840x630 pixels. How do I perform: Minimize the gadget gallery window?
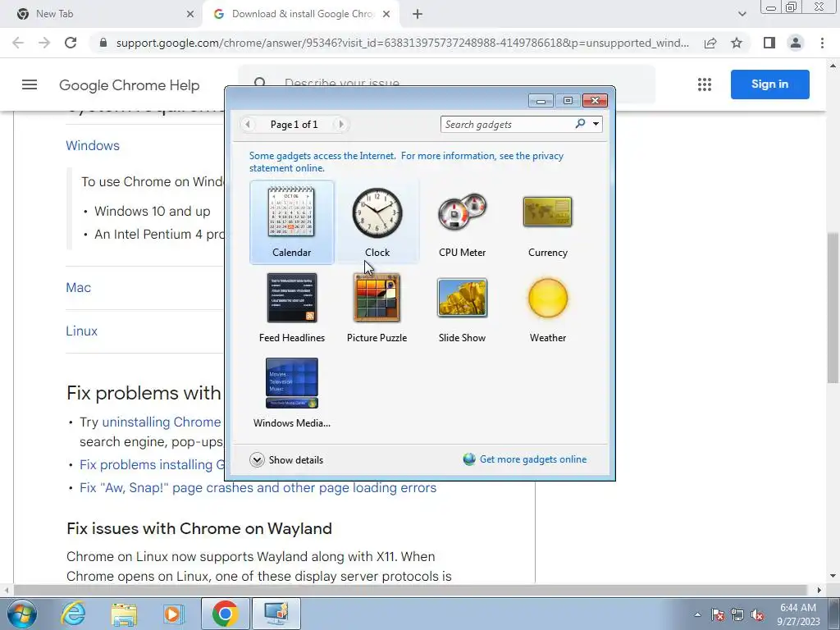point(541,101)
